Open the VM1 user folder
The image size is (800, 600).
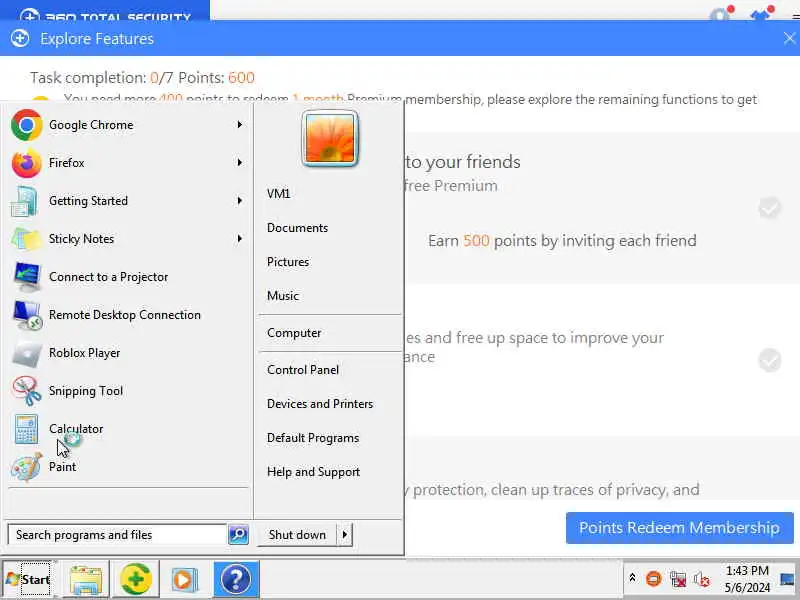[x=279, y=194]
